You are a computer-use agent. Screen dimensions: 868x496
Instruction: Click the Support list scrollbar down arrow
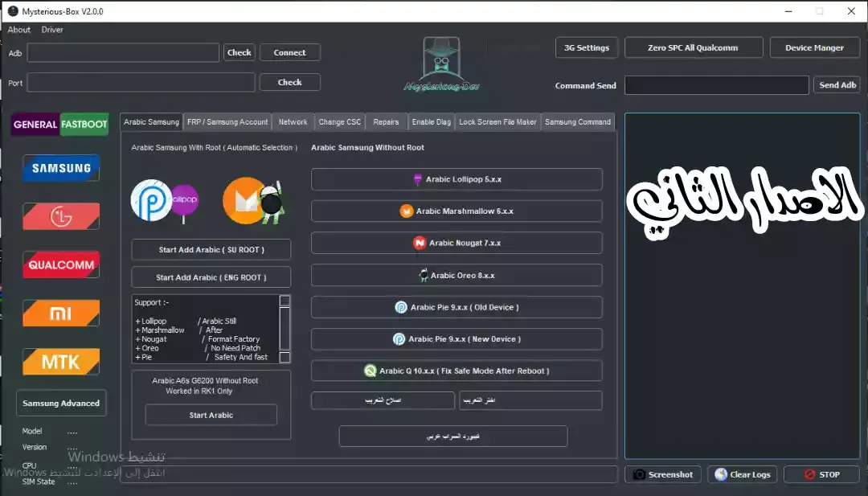(285, 357)
